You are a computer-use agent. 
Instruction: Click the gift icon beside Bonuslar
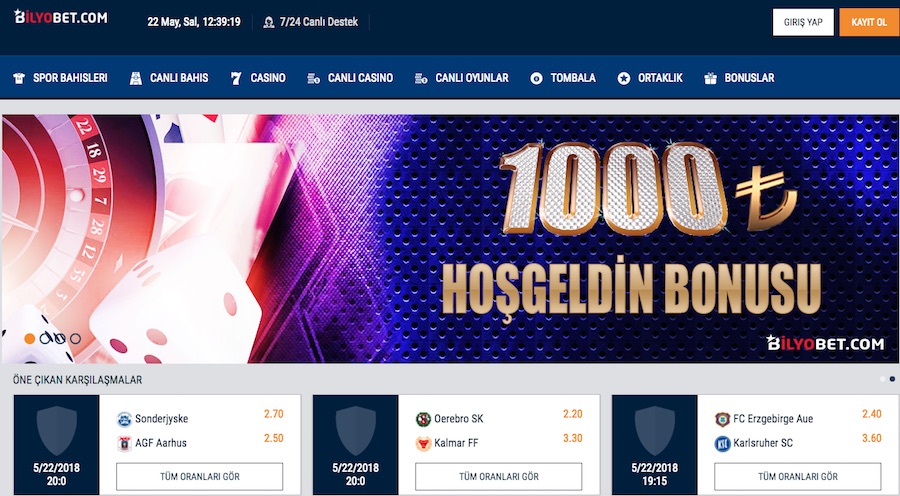pyautogui.click(x=711, y=79)
